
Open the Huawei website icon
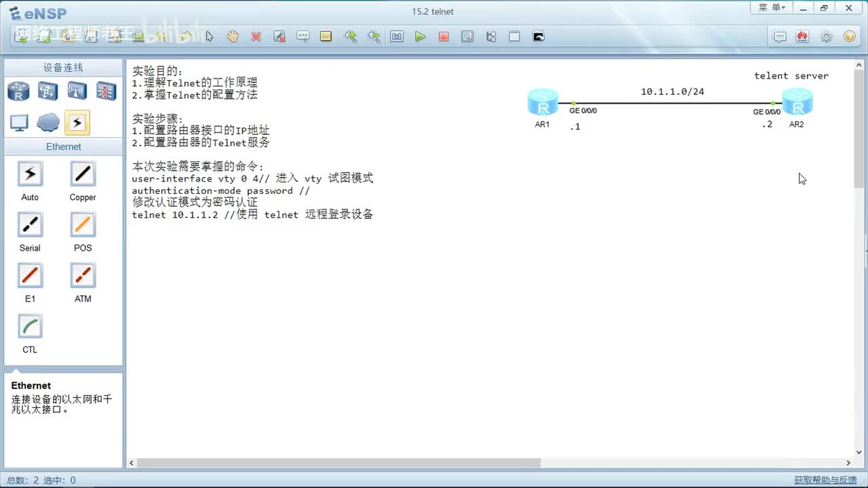pyautogui.click(x=803, y=37)
